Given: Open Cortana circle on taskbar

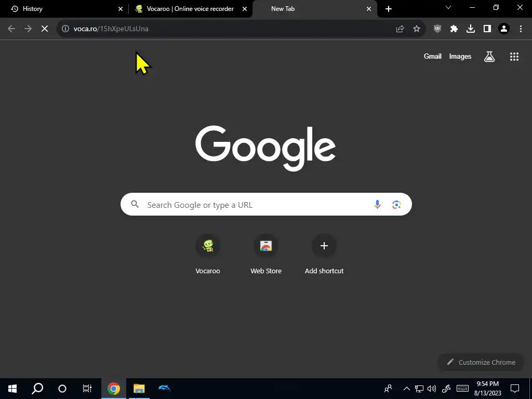Looking at the screenshot, I should click(x=62, y=389).
